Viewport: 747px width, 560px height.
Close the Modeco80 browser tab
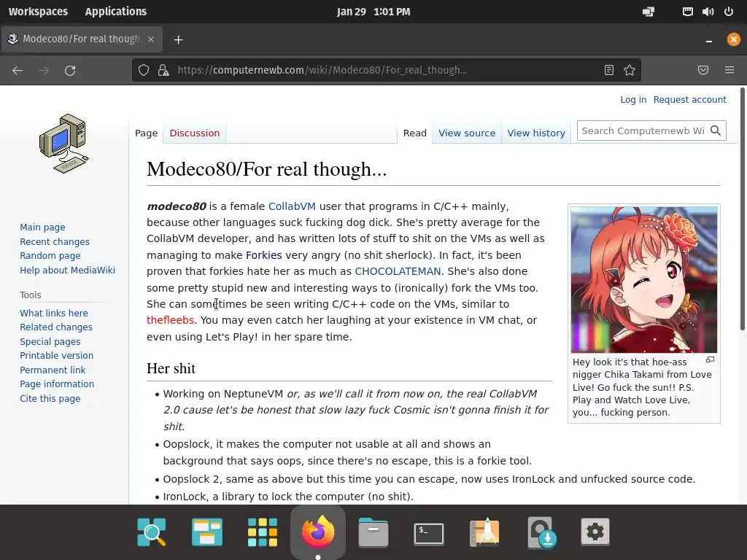pyautogui.click(x=151, y=39)
